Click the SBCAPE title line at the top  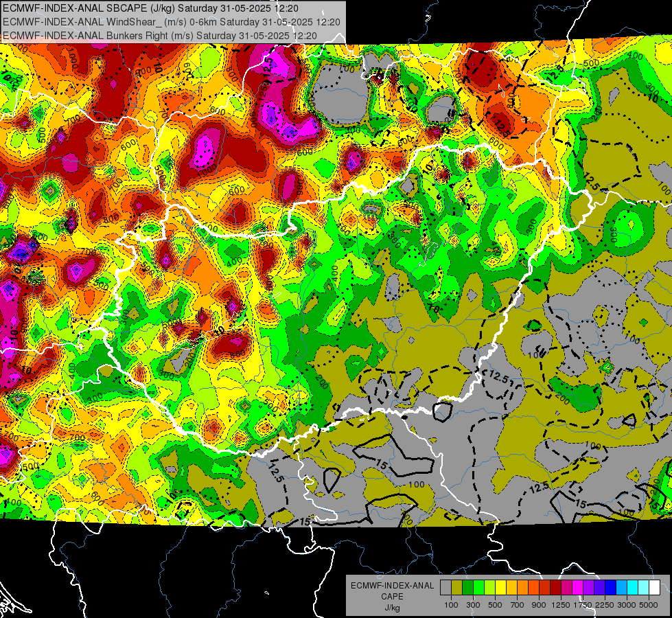point(150,8)
